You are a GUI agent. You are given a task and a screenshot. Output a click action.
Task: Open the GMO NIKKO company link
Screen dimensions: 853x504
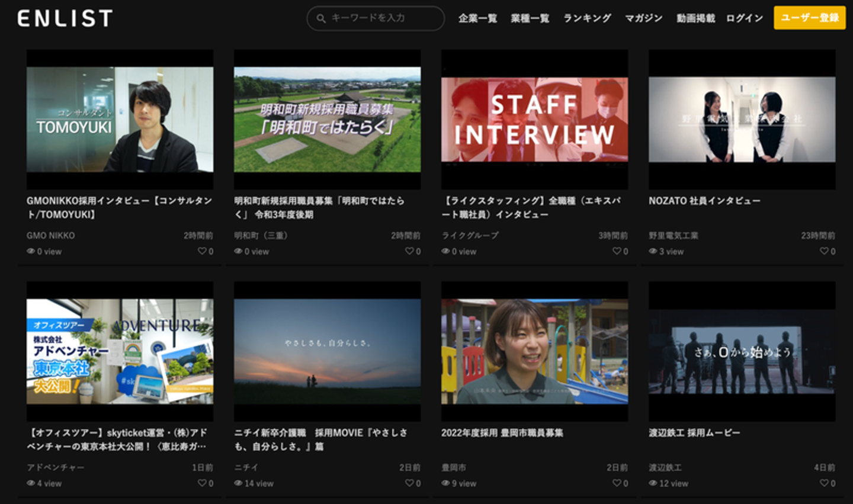click(x=51, y=236)
